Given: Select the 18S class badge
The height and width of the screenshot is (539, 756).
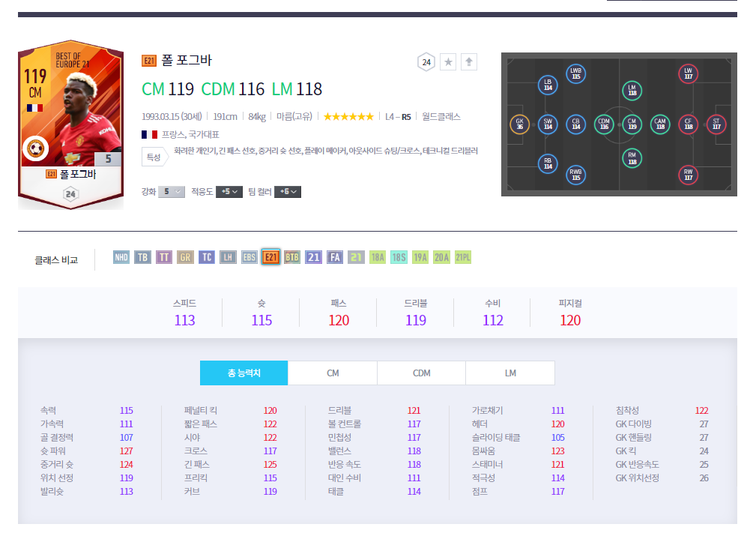Looking at the screenshot, I should [x=399, y=257].
